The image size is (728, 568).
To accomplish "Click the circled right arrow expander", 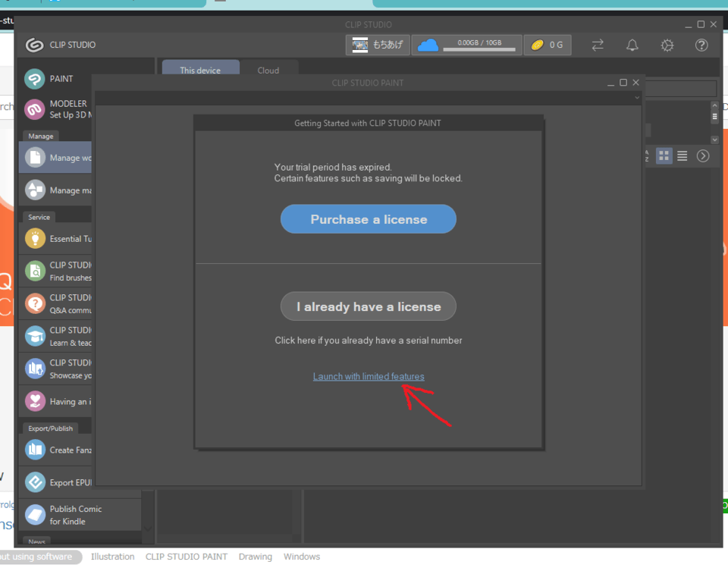I will 703,156.
